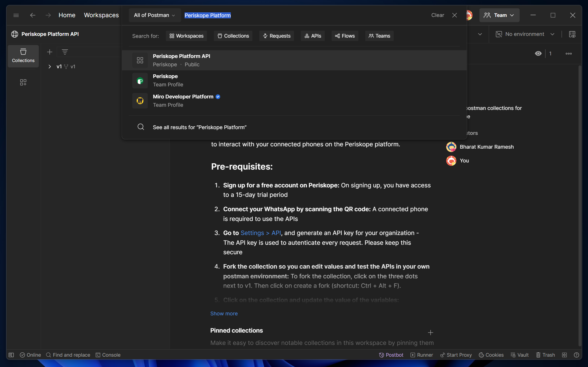Viewport: 588px width, 367px height.
Task: Click Show more in description
Action: point(224,314)
